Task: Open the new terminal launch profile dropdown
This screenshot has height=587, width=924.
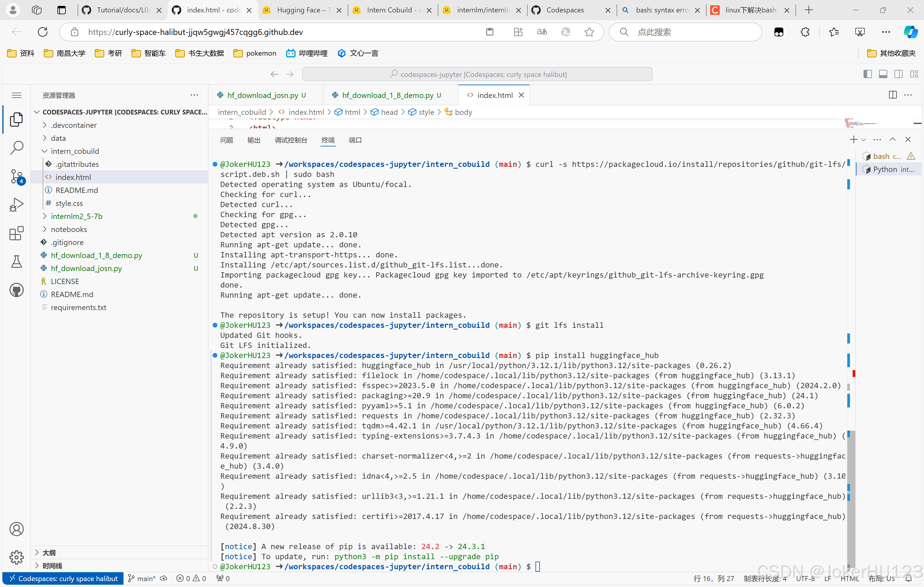Action: pyautogui.click(x=863, y=140)
